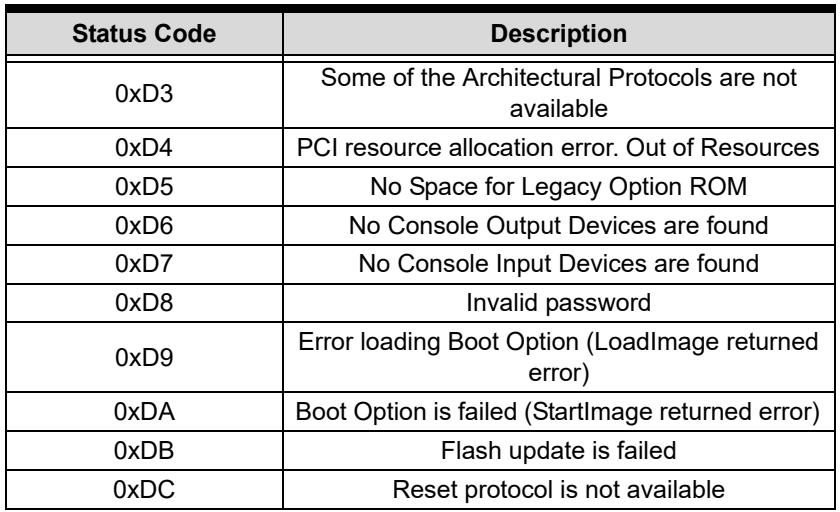
Task: Click the PCI resource allocation error description
Action: (559, 147)
